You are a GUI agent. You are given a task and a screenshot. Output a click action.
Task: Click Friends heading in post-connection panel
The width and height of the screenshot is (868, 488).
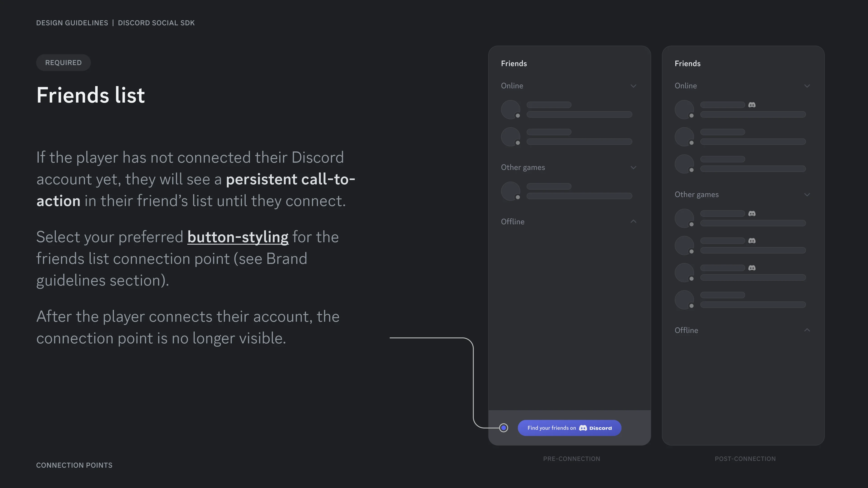pyautogui.click(x=687, y=64)
